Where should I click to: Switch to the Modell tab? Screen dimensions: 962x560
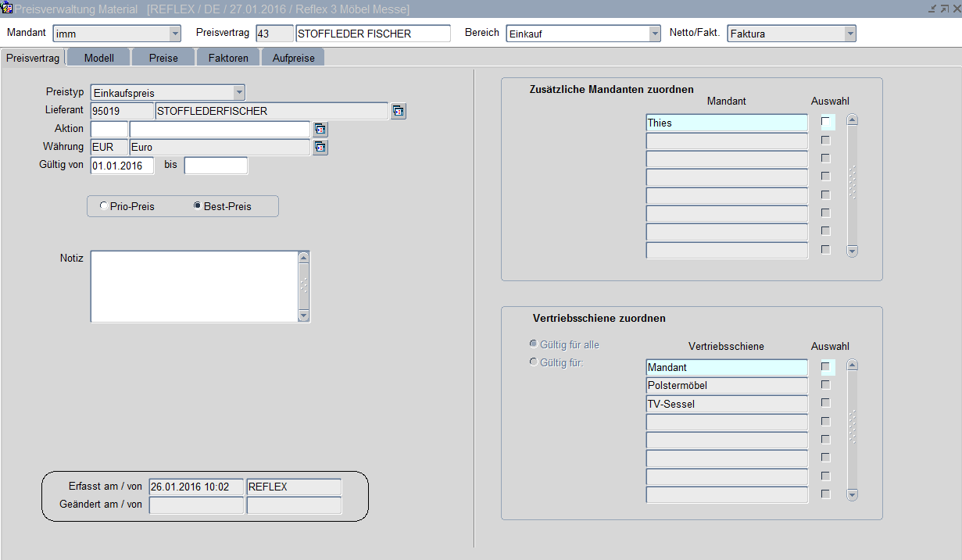click(x=99, y=58)
